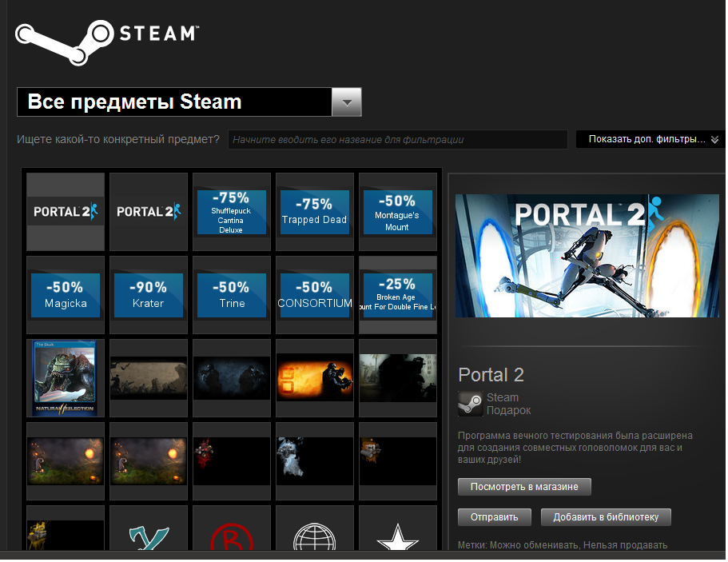Click the "Отправить" button
728x562 pixels.
495,517
